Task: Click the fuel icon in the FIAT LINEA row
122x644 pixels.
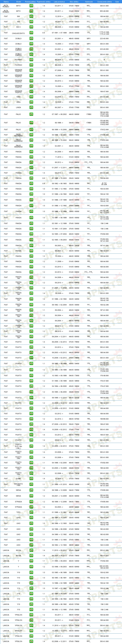Action: pos(31,108)
